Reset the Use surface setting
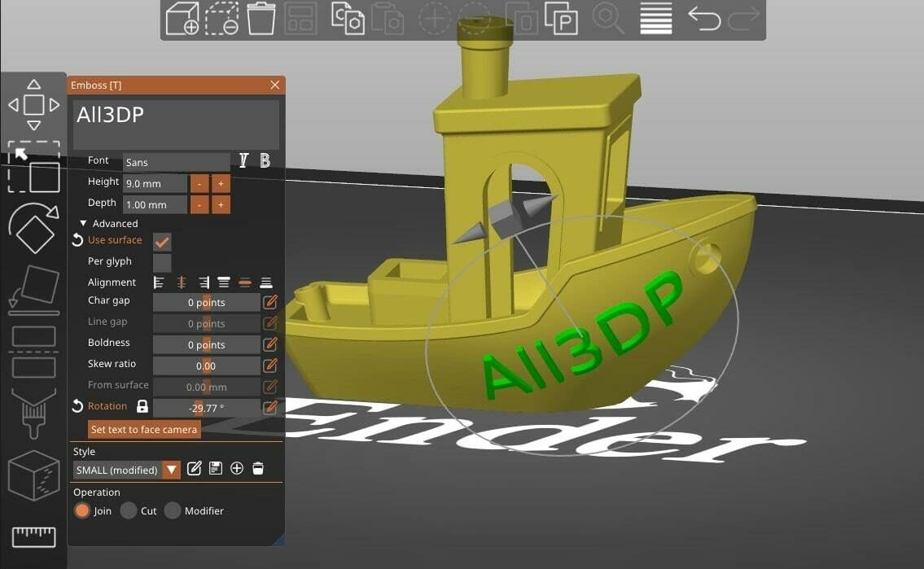Image resolution: width=924 pixels, height=569 pixels. pyautogui.click(x=77, y=240)
